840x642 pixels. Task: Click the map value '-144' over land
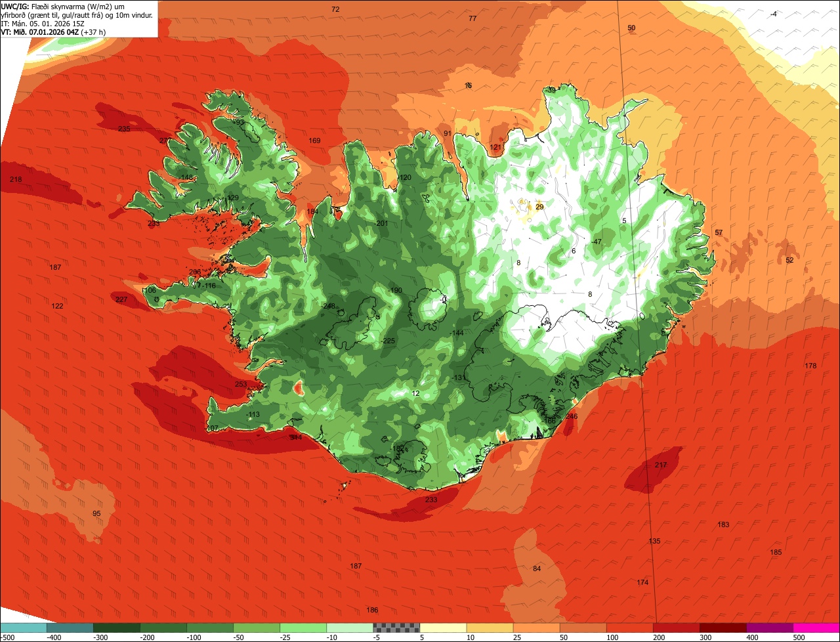(457, 333)
